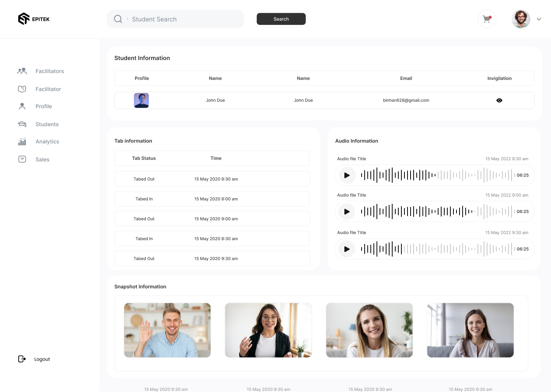Play the 9:00 am audio file
The image size is (551, 392).
347,211
